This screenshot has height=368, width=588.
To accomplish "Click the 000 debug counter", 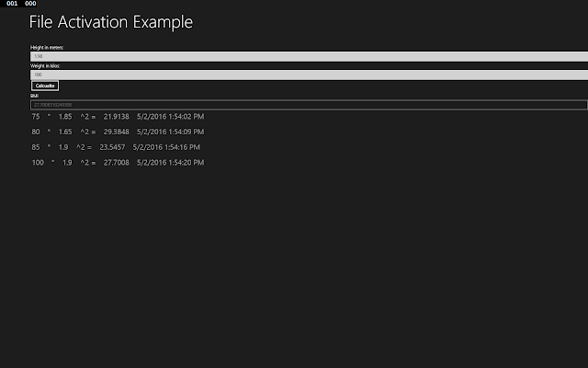I will 31,4.
